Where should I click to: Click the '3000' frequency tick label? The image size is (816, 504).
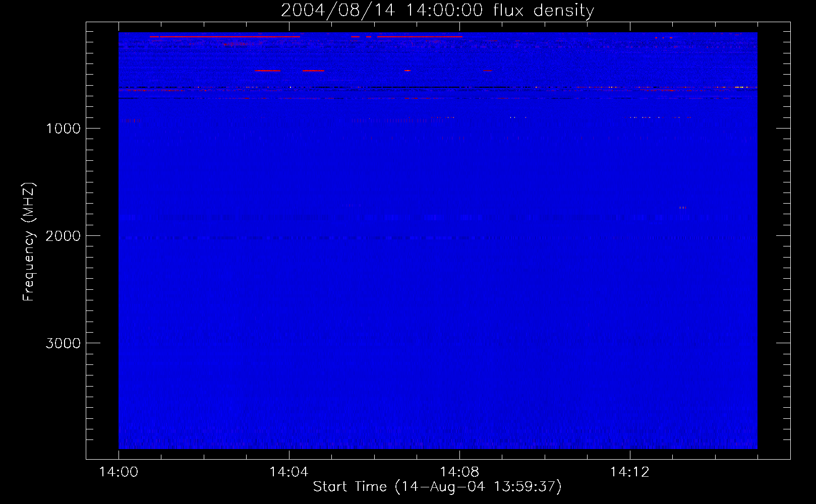(63, 343)
